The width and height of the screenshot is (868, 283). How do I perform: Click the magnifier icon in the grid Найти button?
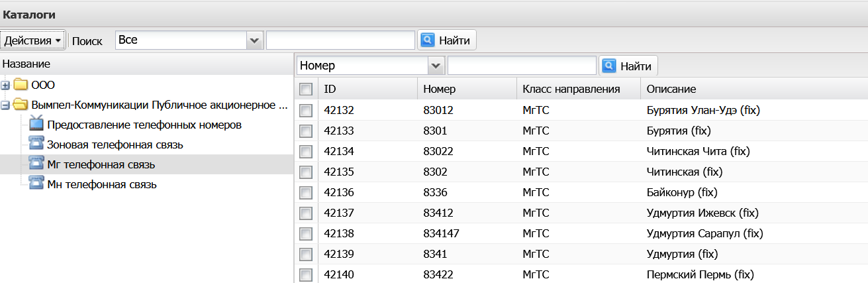coord(609,66)
